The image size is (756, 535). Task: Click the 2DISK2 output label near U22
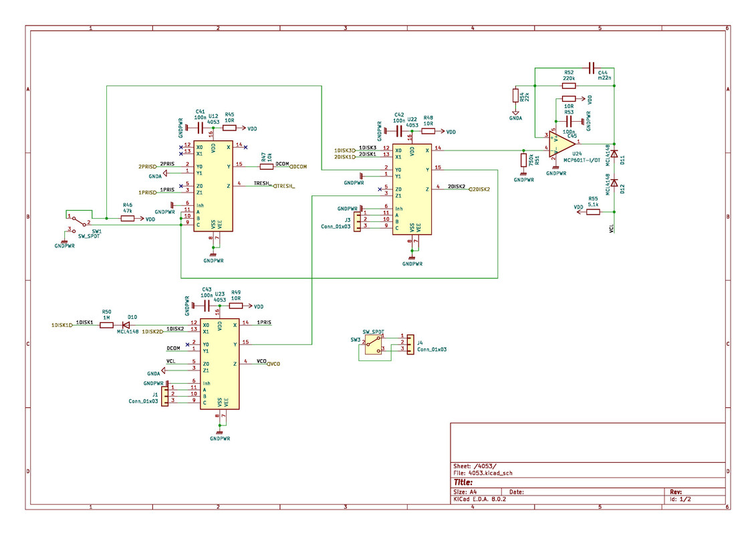pyautogui.click(x=480, y=189)
